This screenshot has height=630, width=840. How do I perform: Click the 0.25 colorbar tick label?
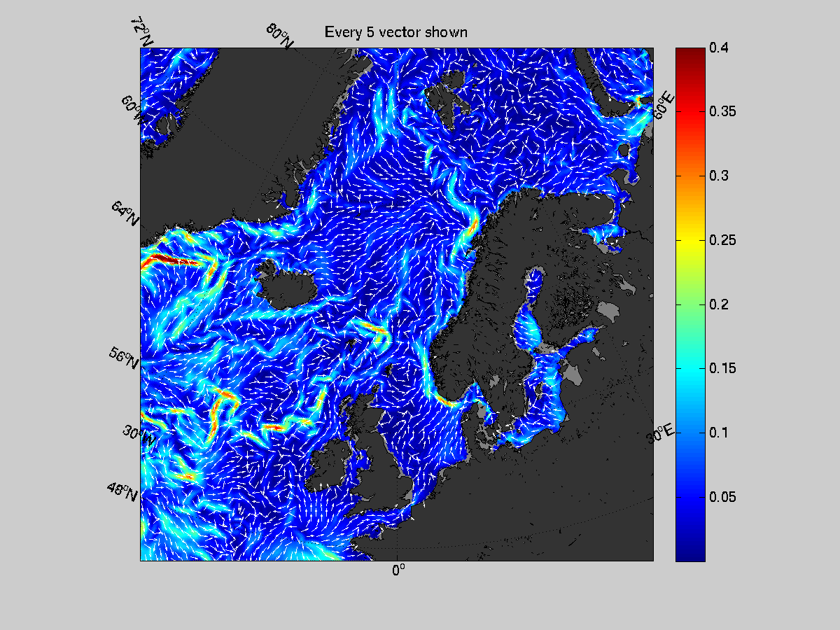723,240
